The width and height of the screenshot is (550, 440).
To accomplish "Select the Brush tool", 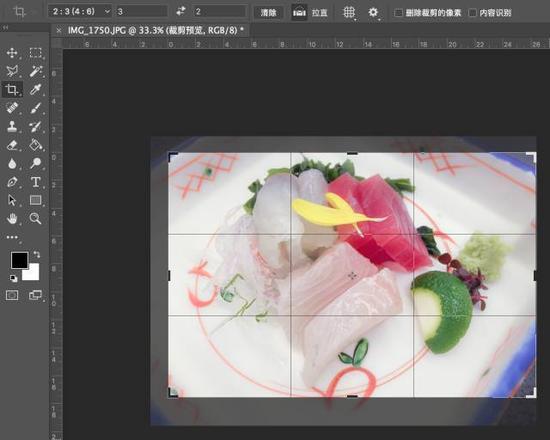I will [x=36, y=108].
